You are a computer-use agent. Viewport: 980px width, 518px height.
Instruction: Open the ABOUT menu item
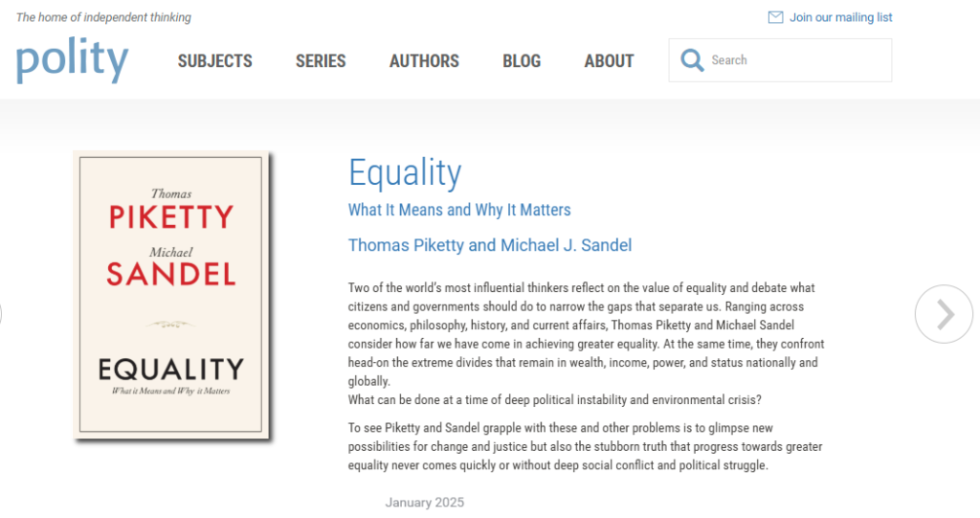coord(609,61)
